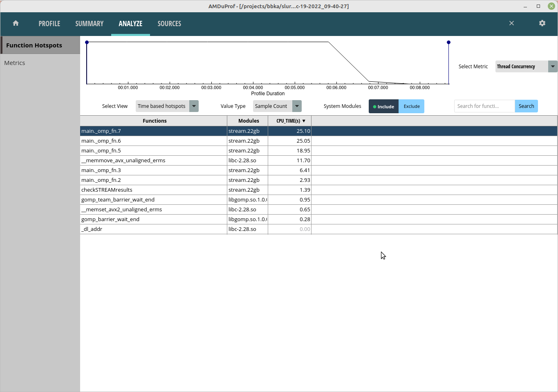Click the CPU_TIME(s) sort arrow
Viewport: 558px width, 392px height.
304,121
